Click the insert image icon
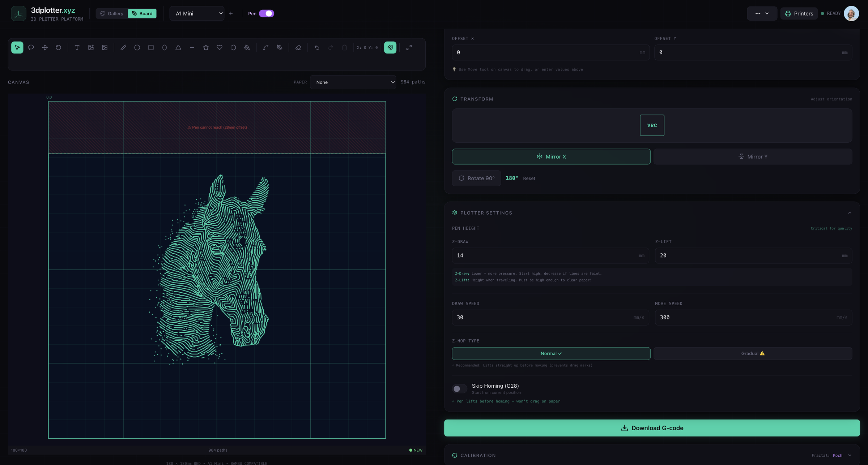Screen dimensions: 868x465 coord(105,48)
